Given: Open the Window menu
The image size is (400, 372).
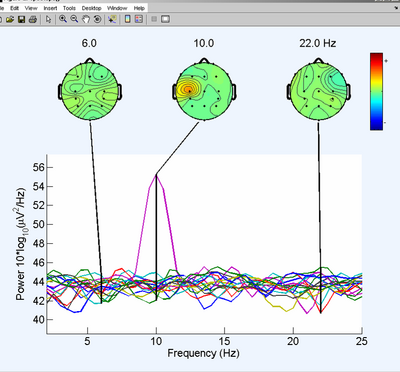Looking at the screenshot, I should point(117,8).
